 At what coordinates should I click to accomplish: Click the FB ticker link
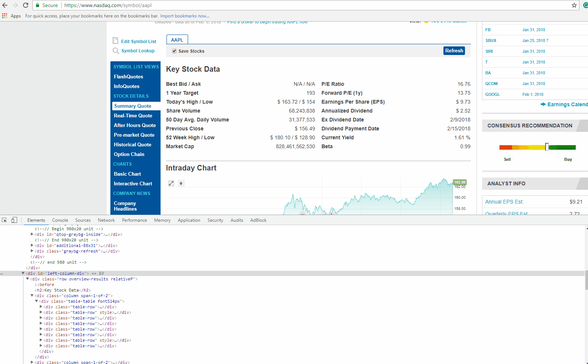[x=488, y=30]
